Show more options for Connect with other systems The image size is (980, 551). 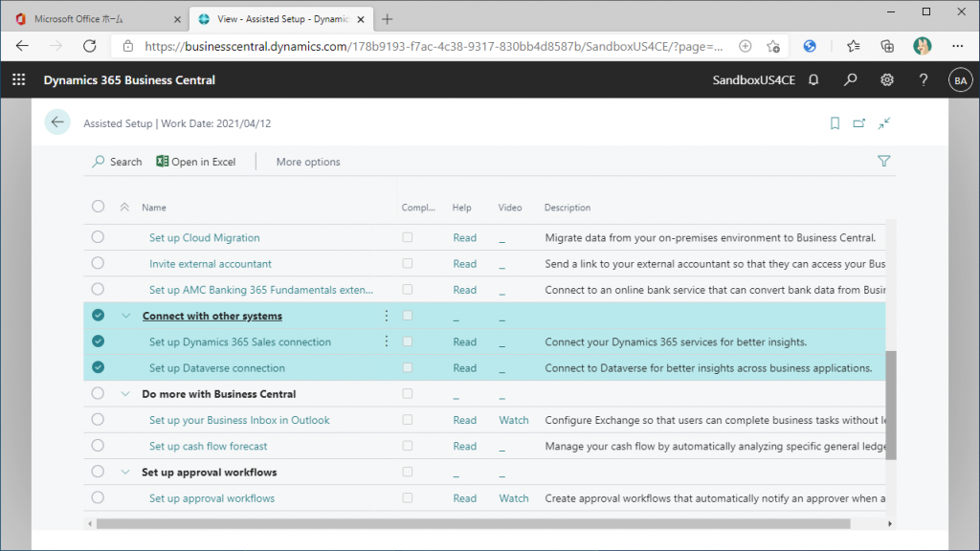coord(387,316)
